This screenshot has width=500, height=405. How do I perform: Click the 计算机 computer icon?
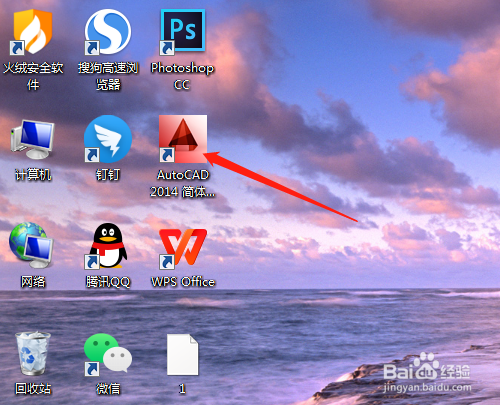[33, 139]
